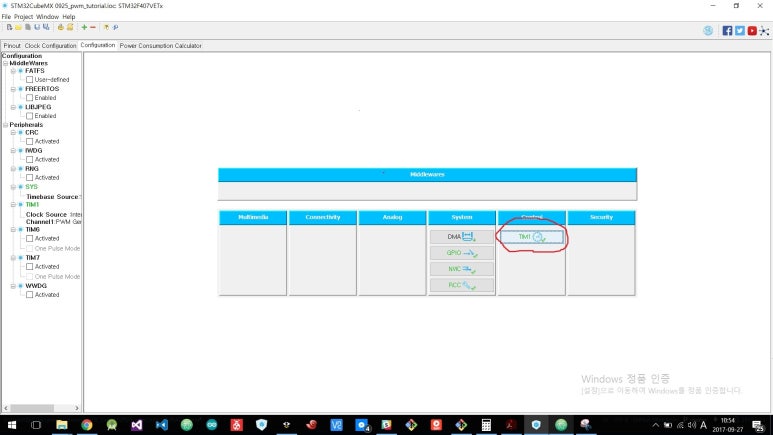Viewport: 773px width, 435px height.
Task: Open the Project menu
Action: coord(23,17)
